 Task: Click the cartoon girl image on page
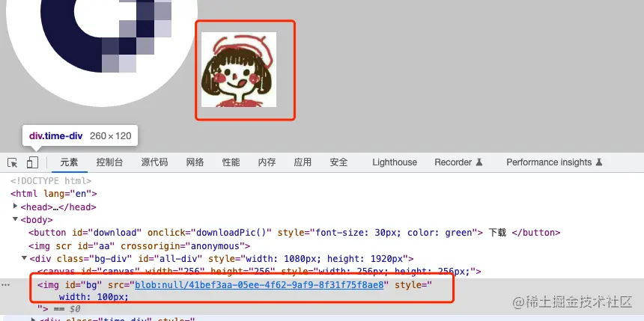coord(239,70)
